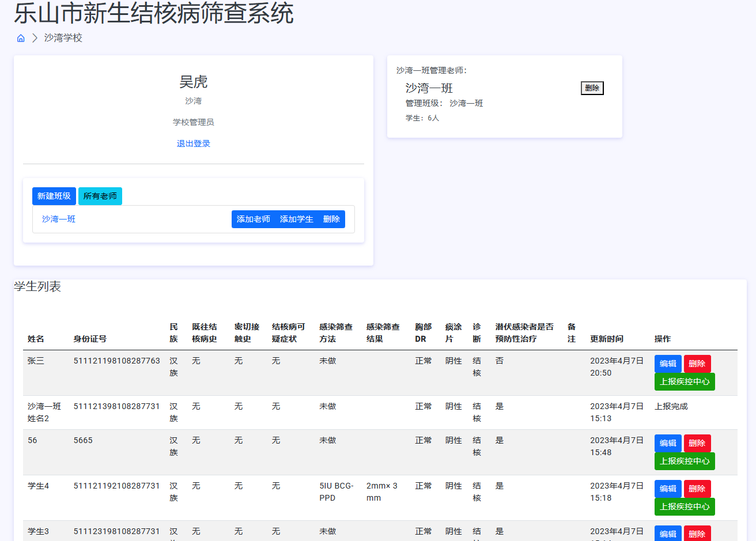This screenshot has width=756, height=541.
Task: Select the 姓名 column header
Action: click(x=36, y=339)
